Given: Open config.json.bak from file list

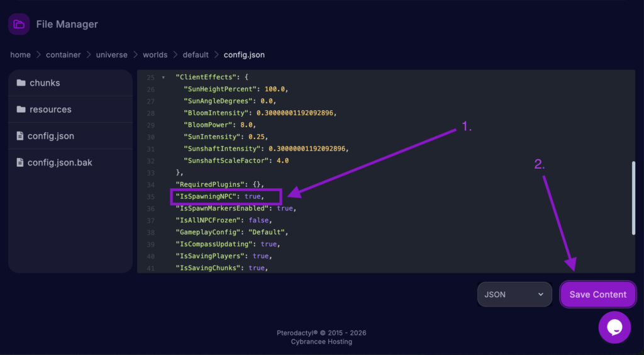Looking at the screenshot, I should click(x=60, y=162).
